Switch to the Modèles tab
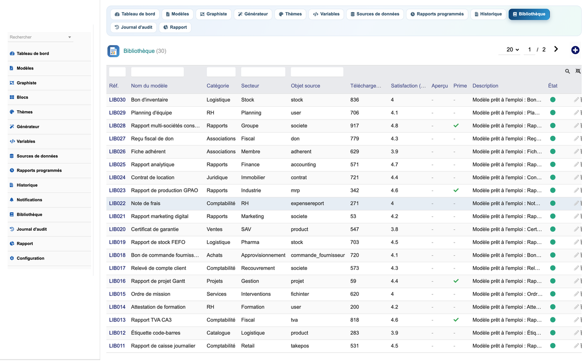588x364 pixels. tap(177, 14)
